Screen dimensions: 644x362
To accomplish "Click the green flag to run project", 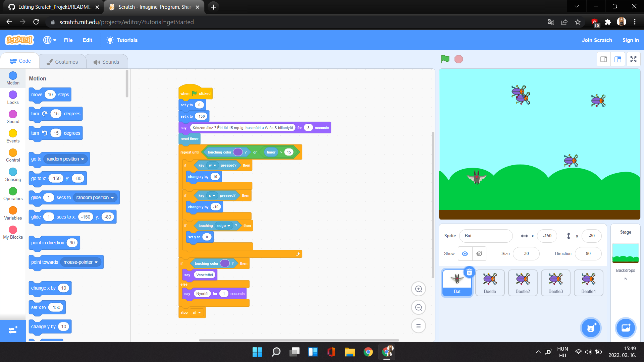I will coord(445,59).
